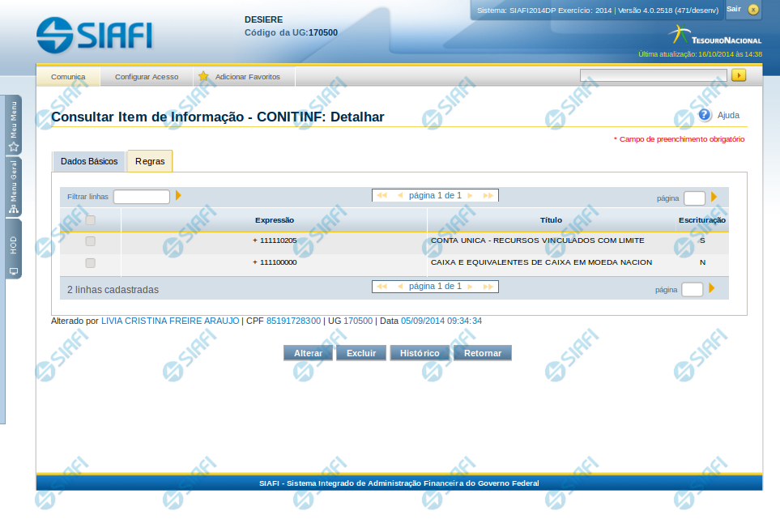
Task: Expand the HOD side panel
Action: click(14, 249)
